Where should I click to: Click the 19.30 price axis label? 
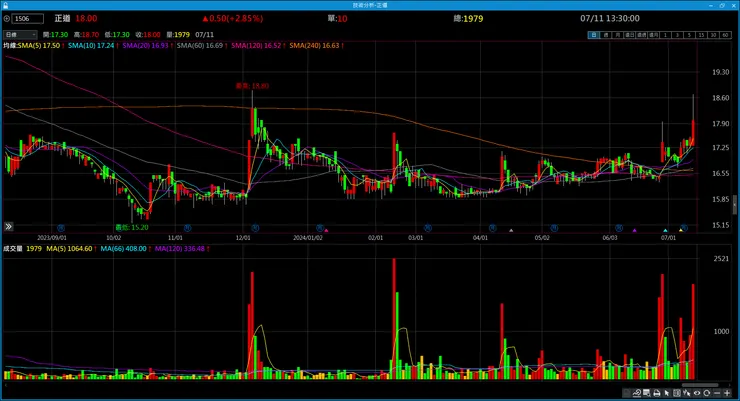point(721,72)
